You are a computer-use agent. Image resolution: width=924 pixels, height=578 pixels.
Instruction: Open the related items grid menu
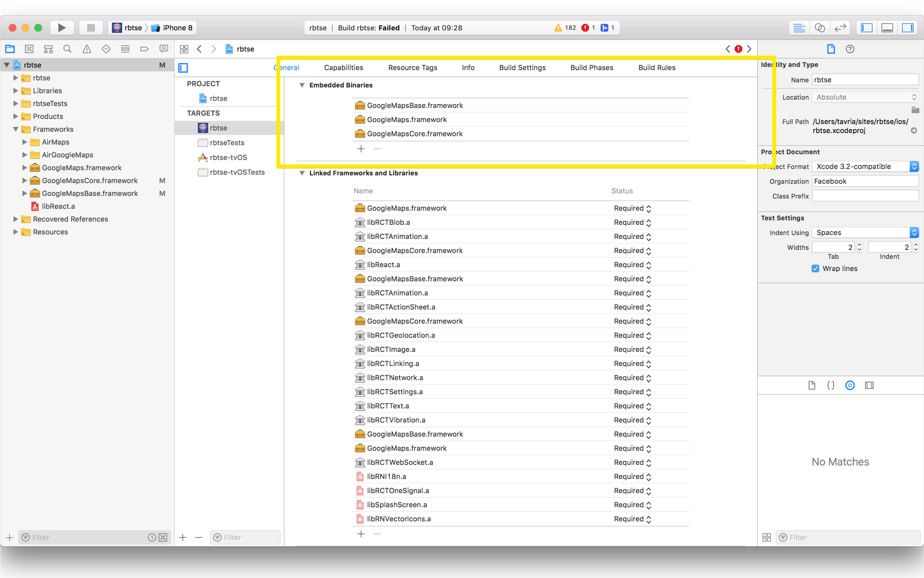click(184, 49)
